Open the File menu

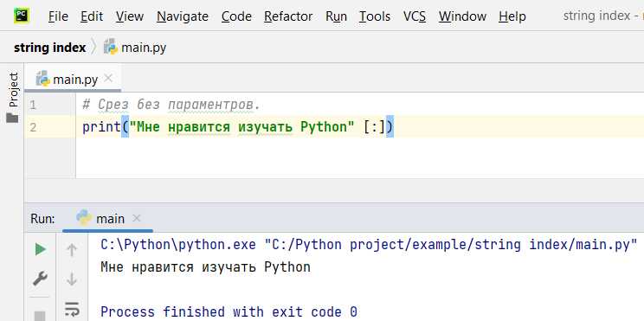58,16
